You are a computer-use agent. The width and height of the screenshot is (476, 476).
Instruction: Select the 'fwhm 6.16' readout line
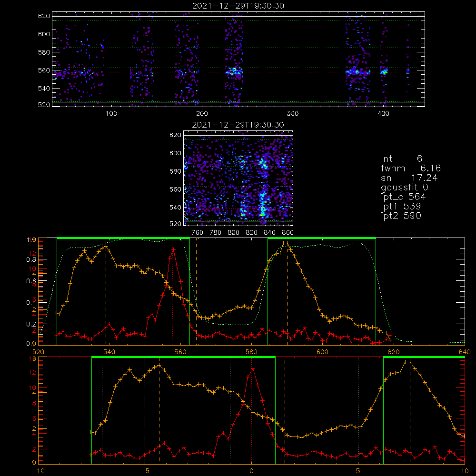click(411, 168)
